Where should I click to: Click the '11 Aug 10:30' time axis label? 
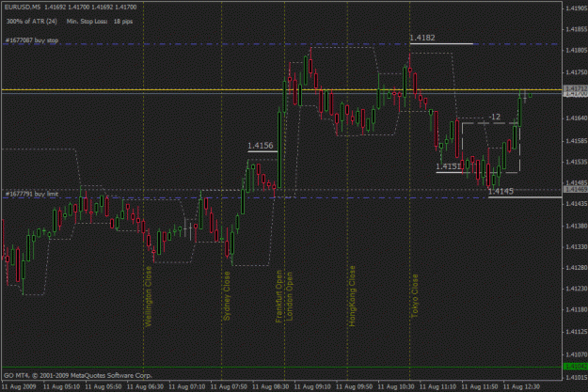(x=396, y=386)
